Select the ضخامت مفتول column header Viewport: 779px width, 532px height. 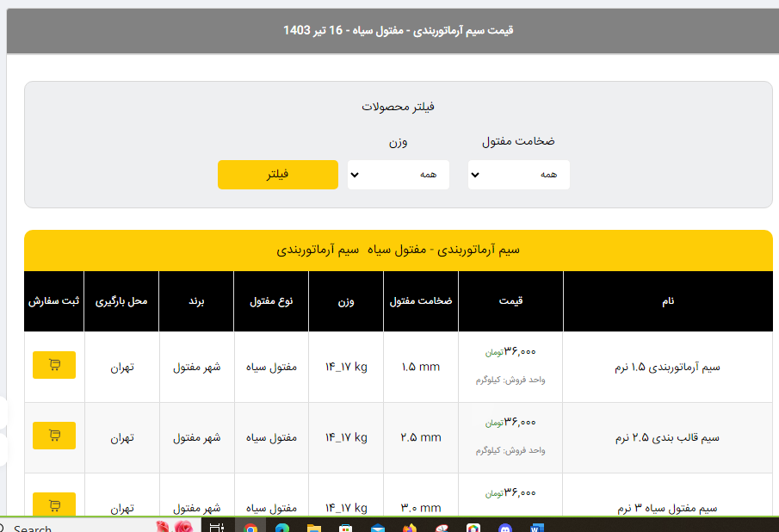[x=421, y=301]
